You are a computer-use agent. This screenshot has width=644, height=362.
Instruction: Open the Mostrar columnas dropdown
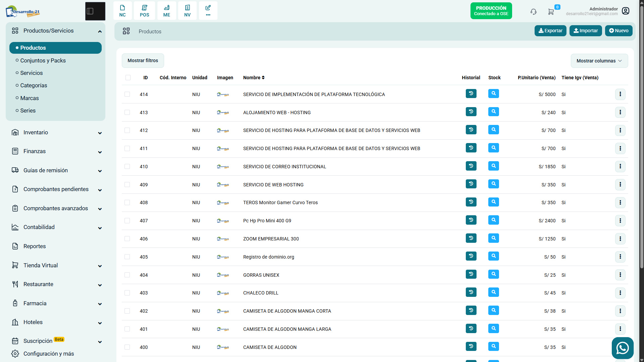(599, 61)
